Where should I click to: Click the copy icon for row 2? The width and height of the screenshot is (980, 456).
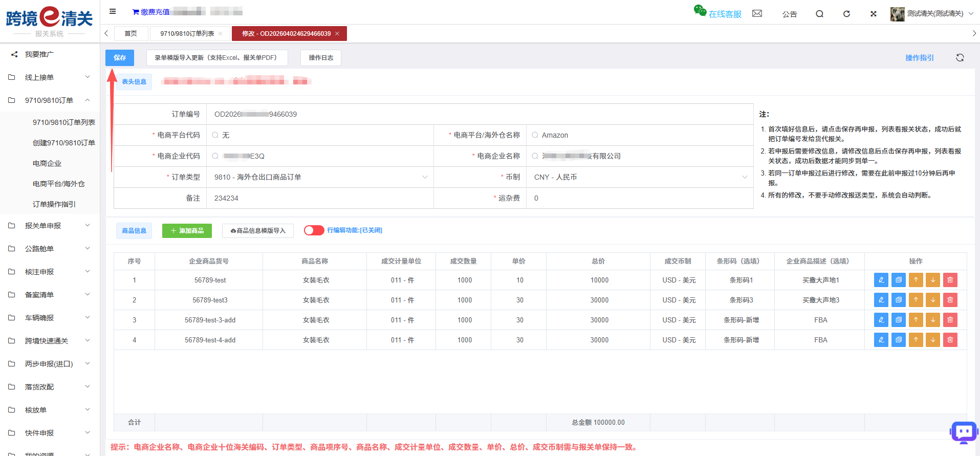(898, 300)
